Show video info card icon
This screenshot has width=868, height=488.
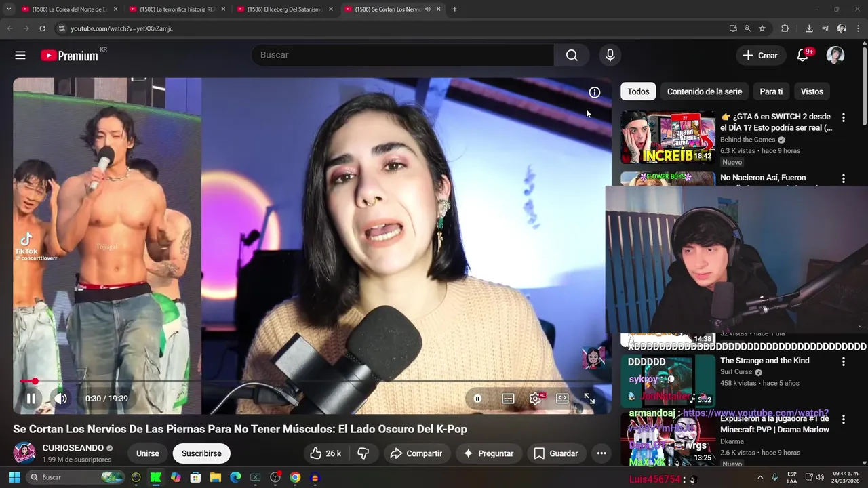[595, 93]
